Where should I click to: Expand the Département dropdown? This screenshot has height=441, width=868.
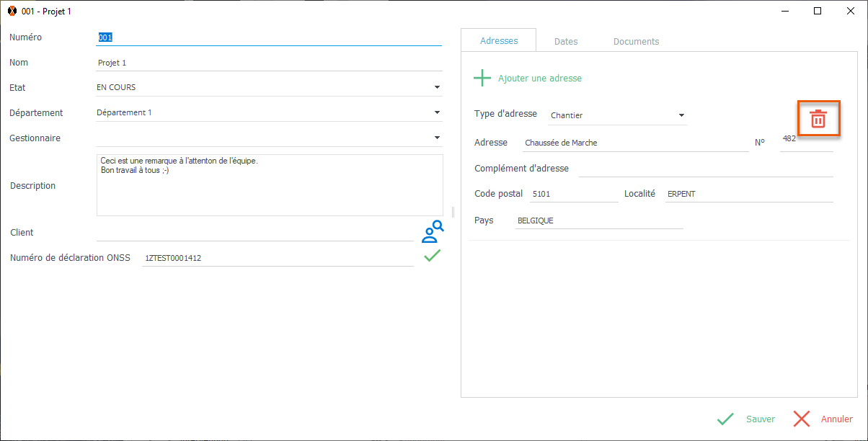coord(437,113)
